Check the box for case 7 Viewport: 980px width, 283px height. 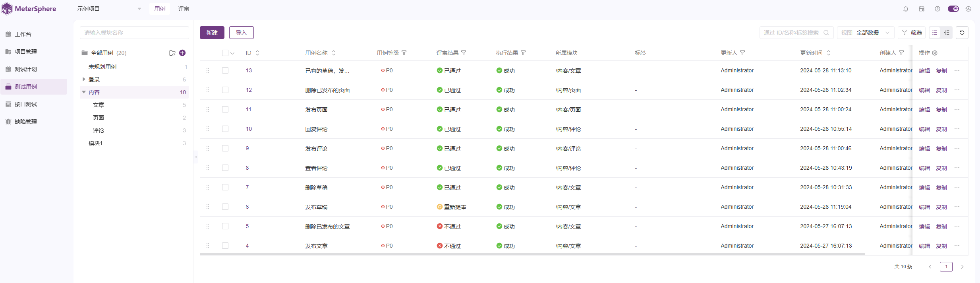225,187
